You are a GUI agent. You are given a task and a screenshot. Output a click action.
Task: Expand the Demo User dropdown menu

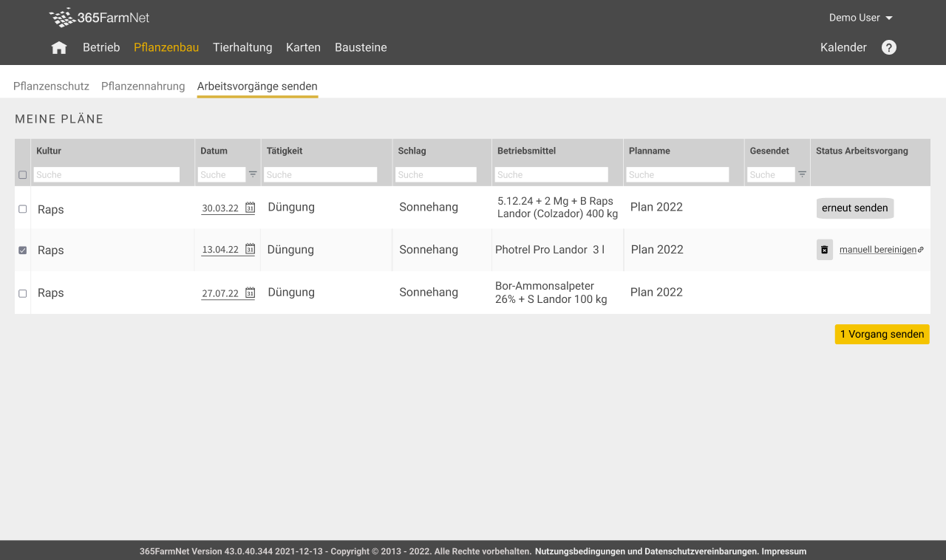pos(861,18)
